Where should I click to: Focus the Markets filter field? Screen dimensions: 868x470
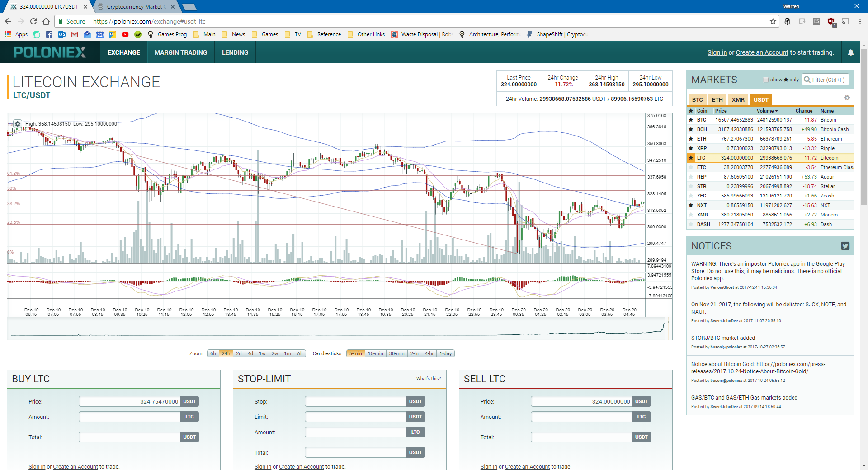[x=826, y=80]
